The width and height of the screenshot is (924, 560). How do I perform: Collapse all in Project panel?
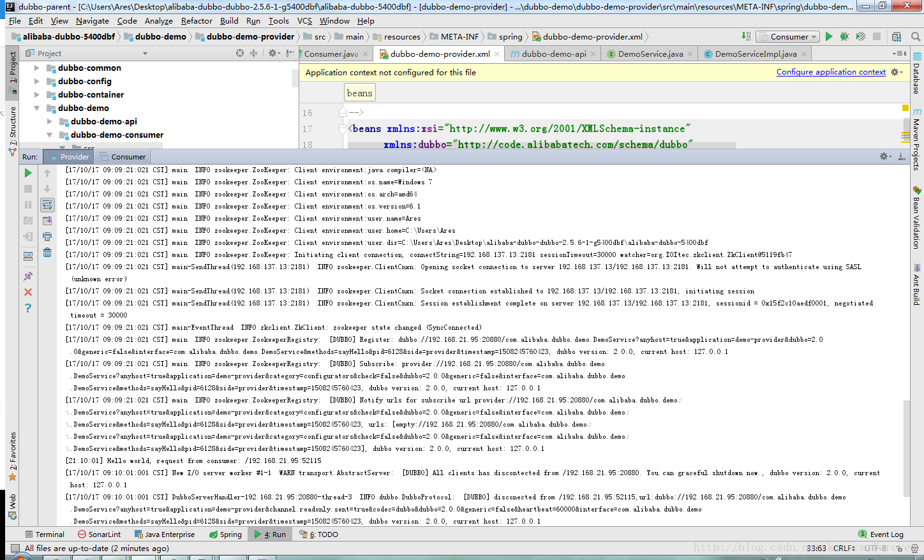(253, 53)
